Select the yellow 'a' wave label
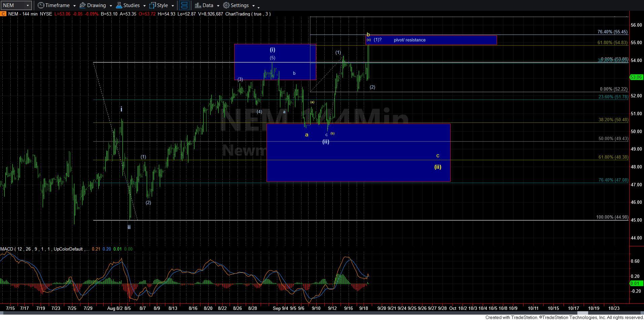 [x=307, y=135]
